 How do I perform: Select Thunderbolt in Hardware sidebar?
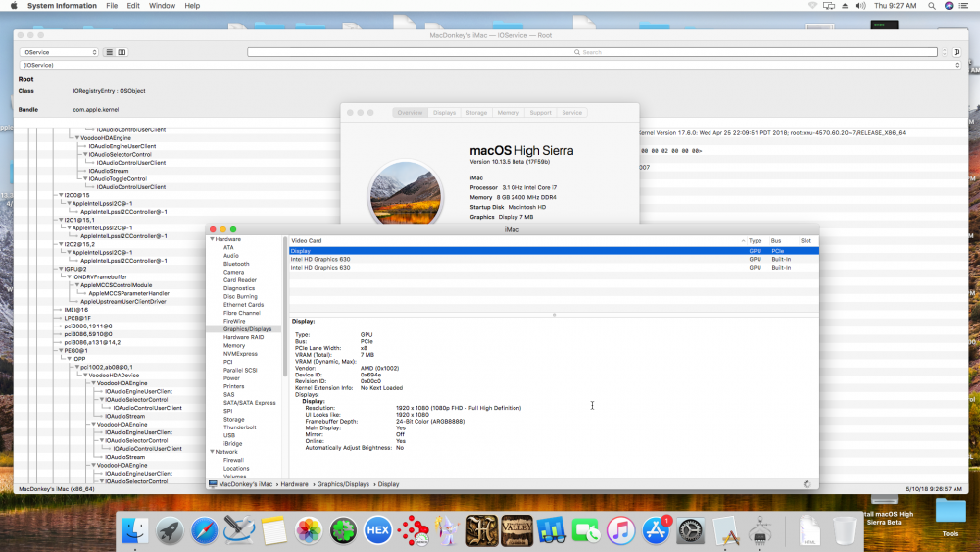240,427
